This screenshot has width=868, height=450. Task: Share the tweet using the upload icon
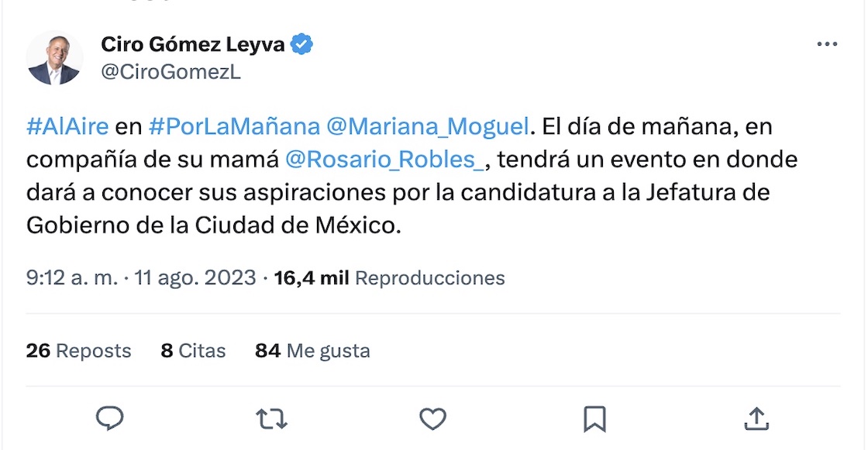[756, 419]
